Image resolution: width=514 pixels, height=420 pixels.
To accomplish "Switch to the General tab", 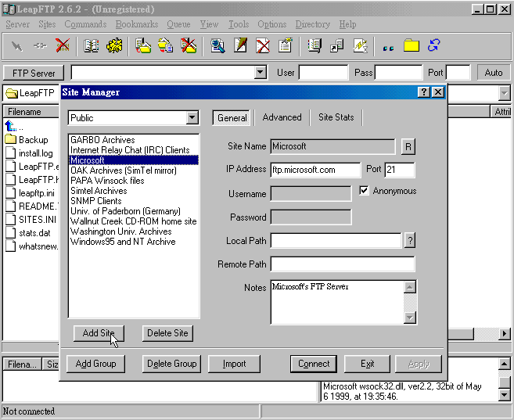I will [x=232, y=117].
